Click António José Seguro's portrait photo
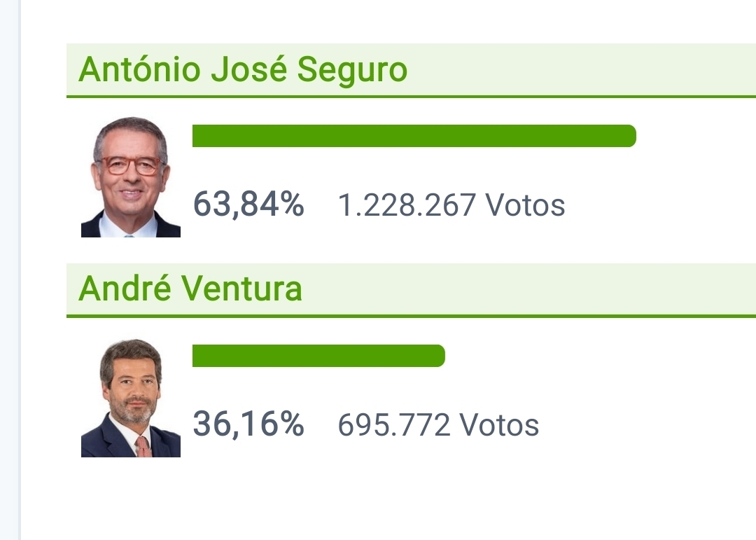The width and height of the screenshot is (756, 540). (x=131, y=177)
